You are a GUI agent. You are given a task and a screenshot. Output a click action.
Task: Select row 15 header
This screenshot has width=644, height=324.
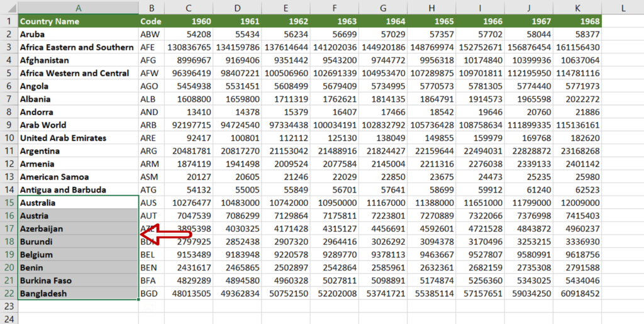(x=9, y=203)
